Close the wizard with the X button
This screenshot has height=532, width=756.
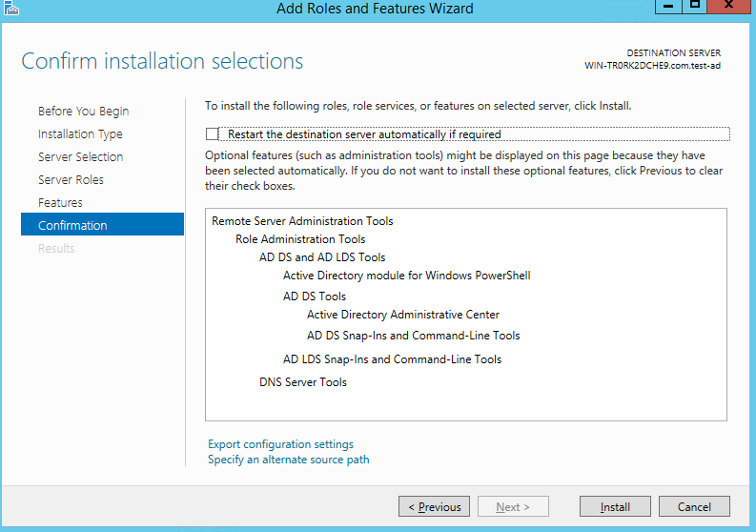[x=731, y=5]
